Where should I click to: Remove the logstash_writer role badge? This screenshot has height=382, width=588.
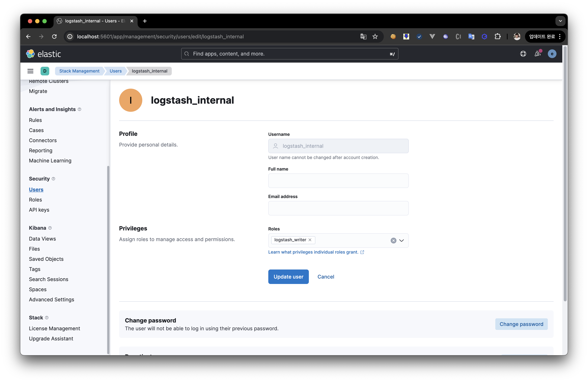click(310, 240)
